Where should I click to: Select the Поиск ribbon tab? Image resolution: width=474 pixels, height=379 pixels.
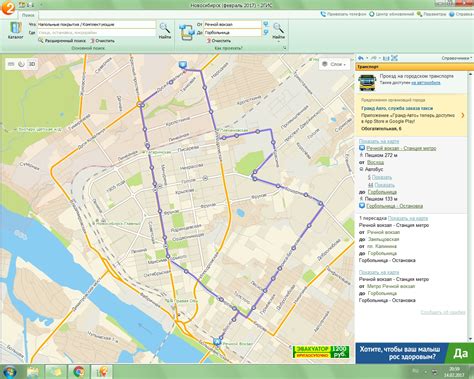point(28,15)
